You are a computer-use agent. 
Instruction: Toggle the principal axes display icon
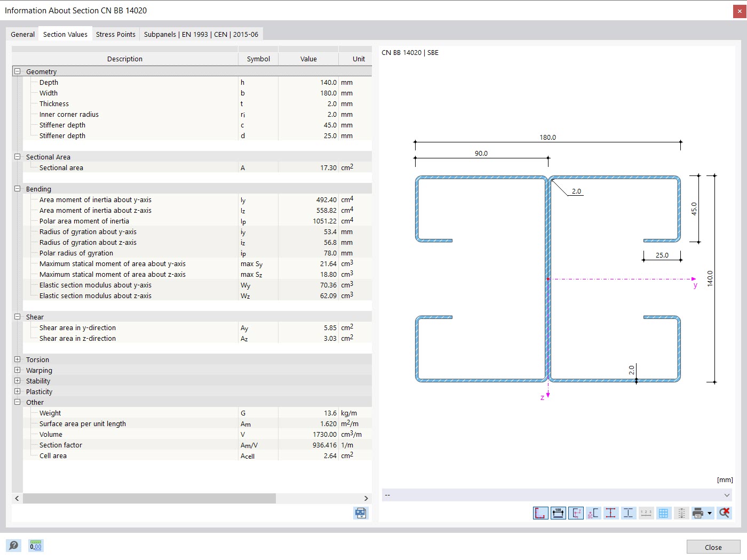click(576, 513)
